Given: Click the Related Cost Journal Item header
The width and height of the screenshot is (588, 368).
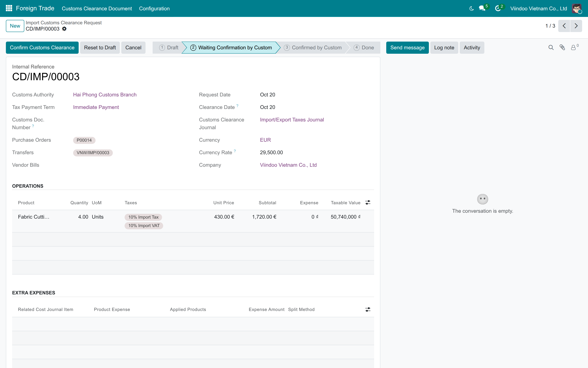Looking at the screenshot, I should pos(45,310).
